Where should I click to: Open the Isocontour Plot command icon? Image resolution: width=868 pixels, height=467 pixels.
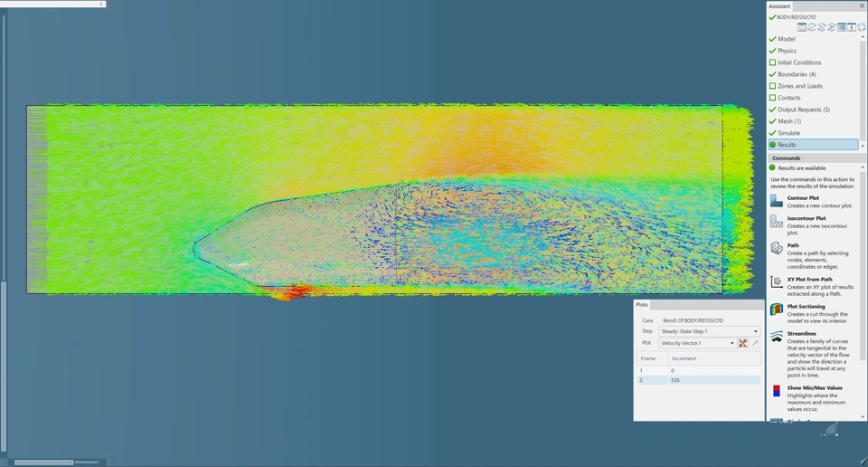tap(776, 222)
